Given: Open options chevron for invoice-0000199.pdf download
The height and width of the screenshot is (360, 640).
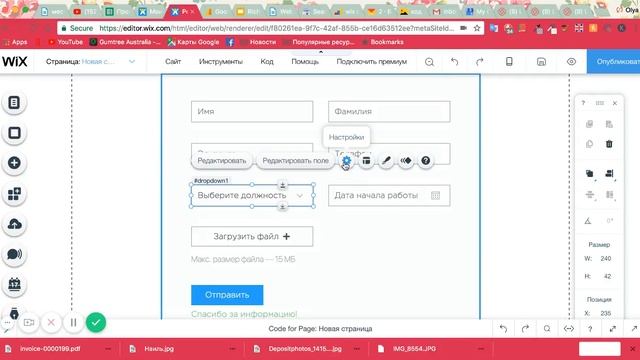Looking at the screenshot, I should pos(108,349).
